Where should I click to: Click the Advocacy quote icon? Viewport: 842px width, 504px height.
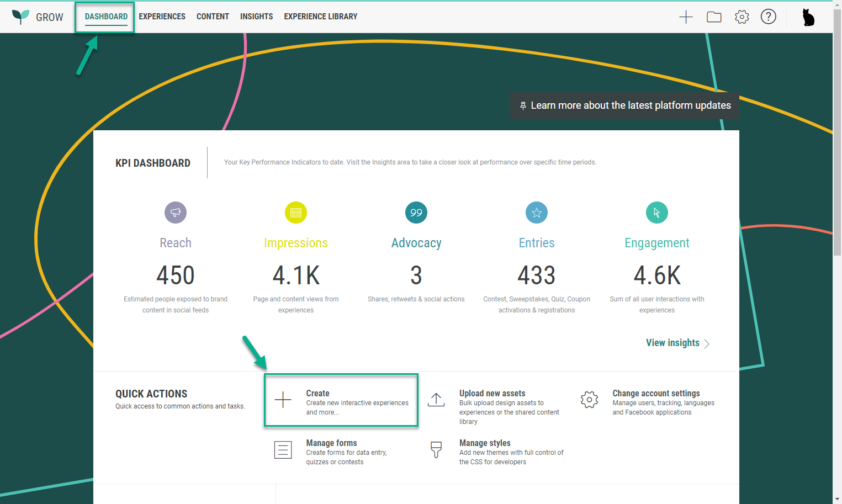[x=416, y=213]
